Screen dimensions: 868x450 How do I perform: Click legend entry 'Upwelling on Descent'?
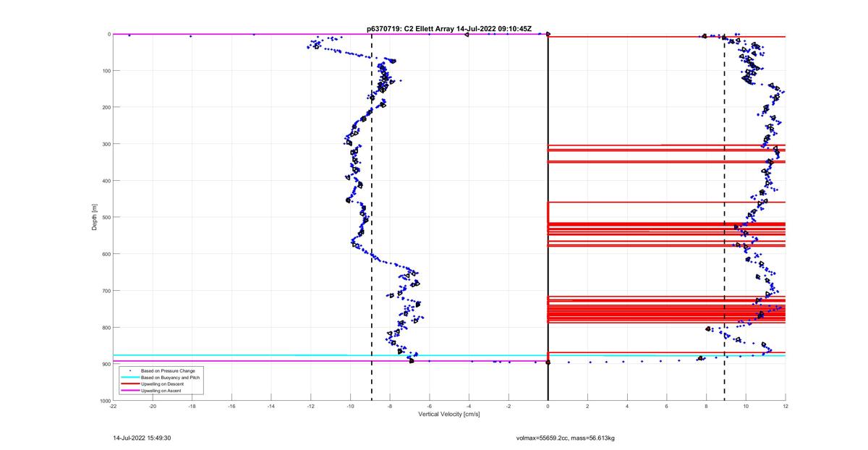pyautogui.click(x=163, y=384)
